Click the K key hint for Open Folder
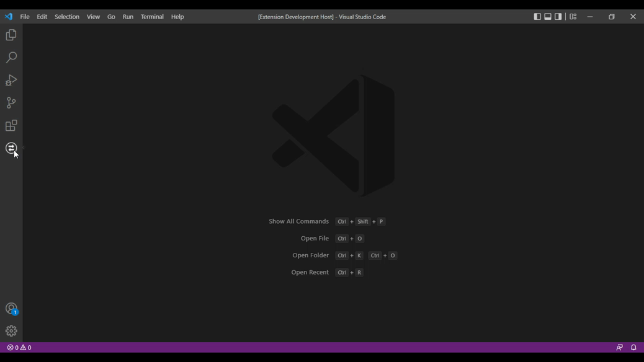The height and width of the screenshot is (362, 644). [x=359, y=255]
